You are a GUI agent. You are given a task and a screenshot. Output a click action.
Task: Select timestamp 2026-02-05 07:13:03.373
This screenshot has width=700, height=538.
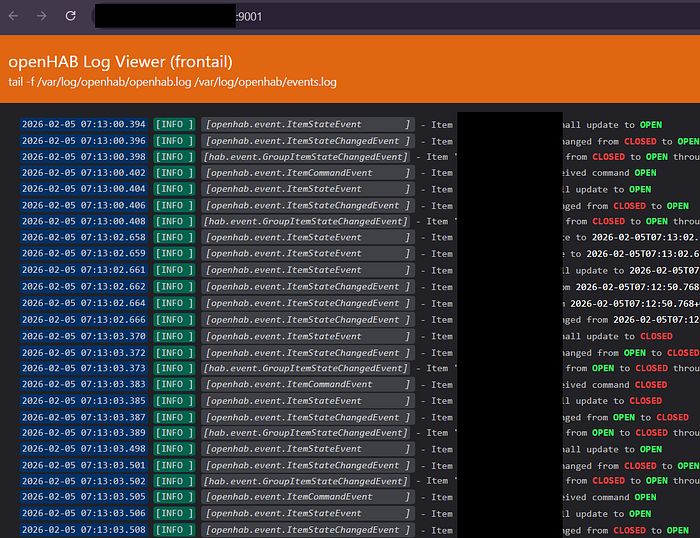click(x=84, y=368)
